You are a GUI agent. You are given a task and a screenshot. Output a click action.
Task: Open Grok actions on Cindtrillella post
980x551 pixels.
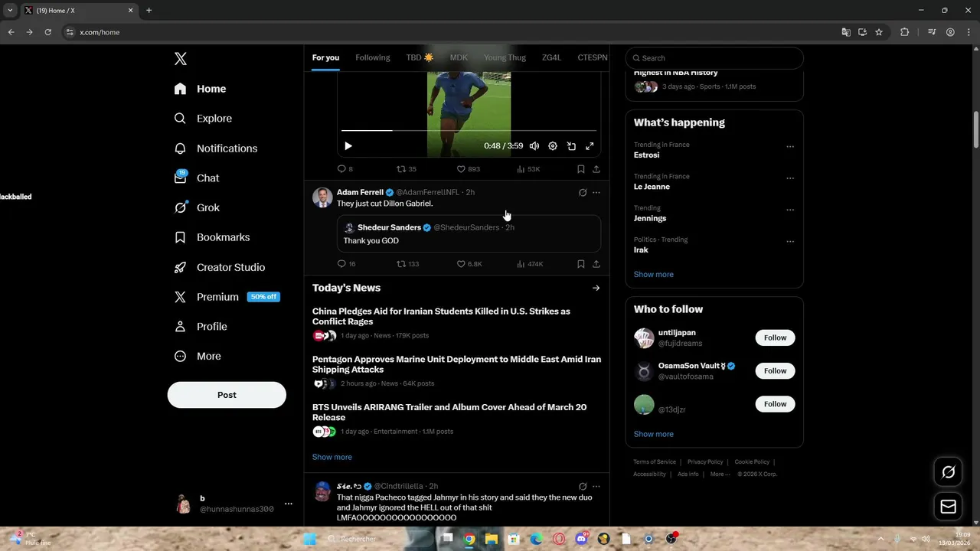click(583, 487)
